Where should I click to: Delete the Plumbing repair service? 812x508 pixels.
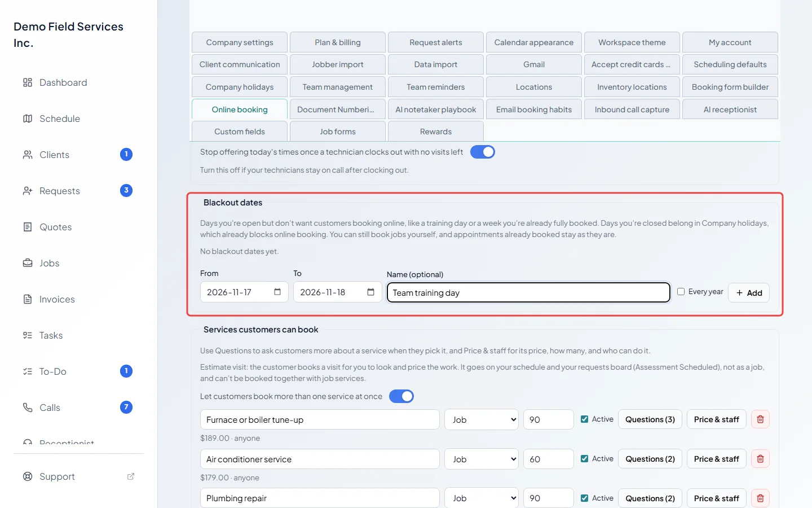coord(760,498)
